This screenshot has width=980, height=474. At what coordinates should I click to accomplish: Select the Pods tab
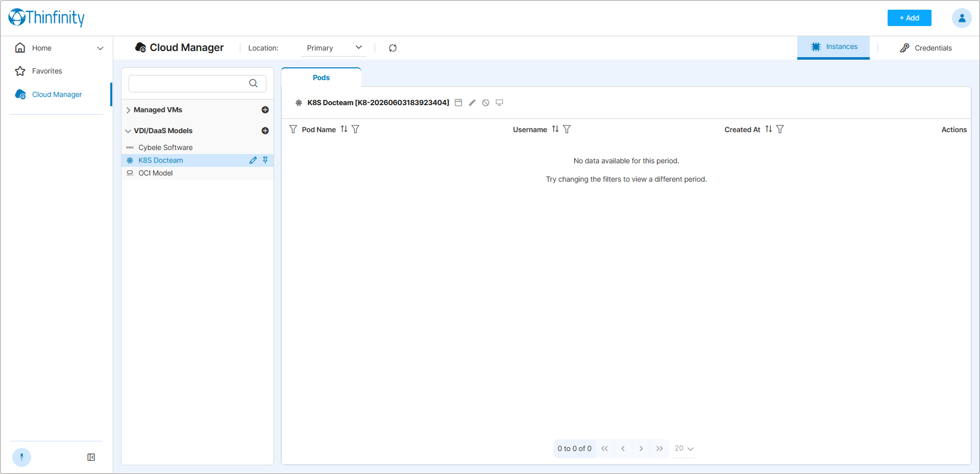coord(321,78)
